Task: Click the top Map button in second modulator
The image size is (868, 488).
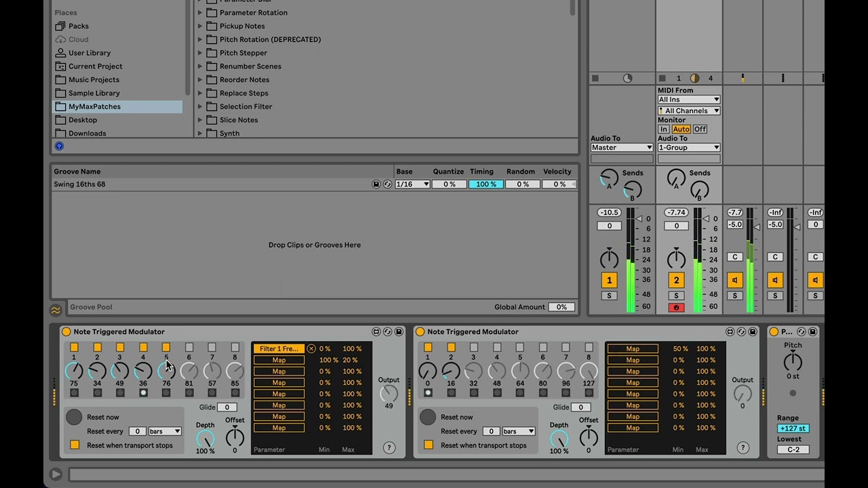Action: 633,349
